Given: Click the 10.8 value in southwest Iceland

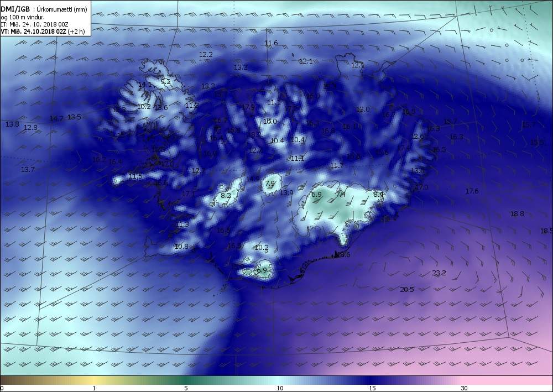Looking at the screenshot, I should coord(181,247).
